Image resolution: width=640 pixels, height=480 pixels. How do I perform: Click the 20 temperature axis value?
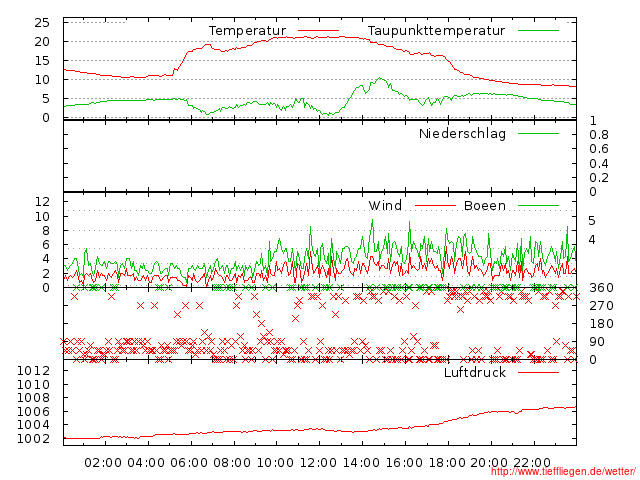click(42, 42)
